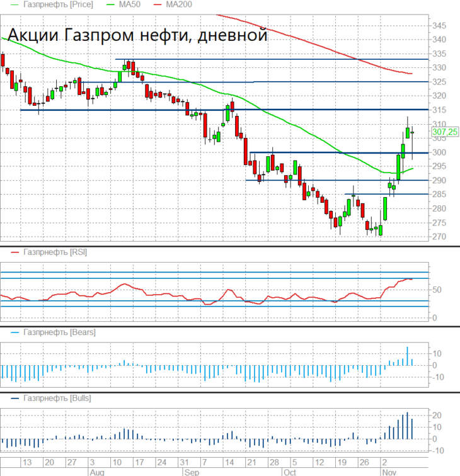The height and width of the screenshot is (476, 460).
Task: Click price axis value 320
Action: click(439, 96)
